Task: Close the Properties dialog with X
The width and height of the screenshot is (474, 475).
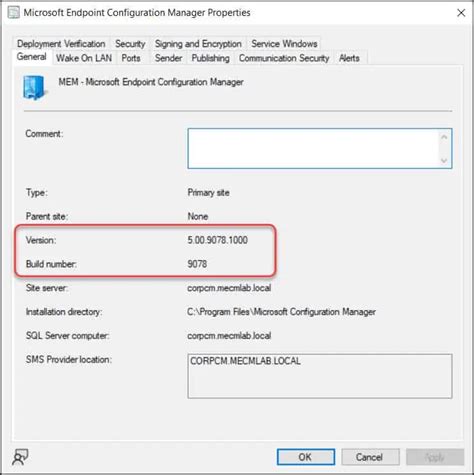Action: (461, 13)
